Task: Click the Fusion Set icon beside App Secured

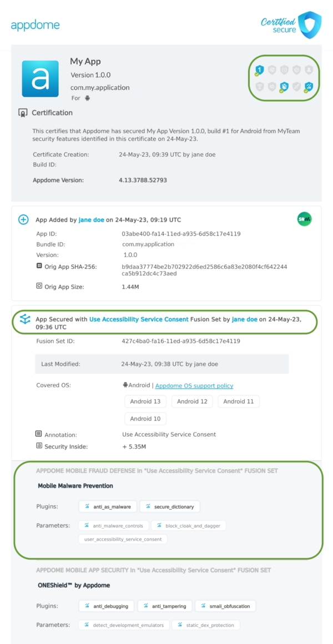Action: [24, 319]
